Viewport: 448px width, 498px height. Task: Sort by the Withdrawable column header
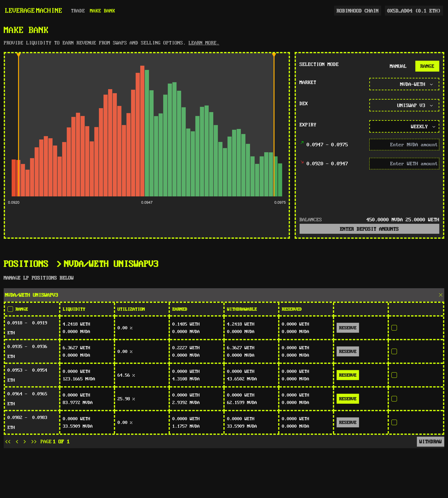242,309
